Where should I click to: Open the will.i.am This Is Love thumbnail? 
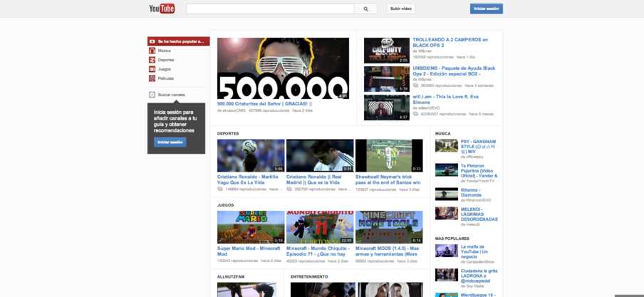pos(387,108)
